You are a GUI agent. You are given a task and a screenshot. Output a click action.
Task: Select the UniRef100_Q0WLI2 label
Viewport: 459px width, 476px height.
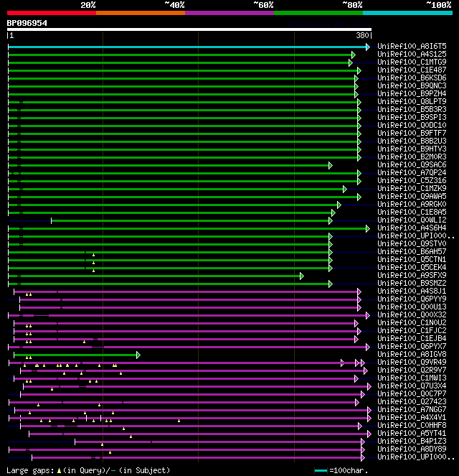tap(412, 220)
